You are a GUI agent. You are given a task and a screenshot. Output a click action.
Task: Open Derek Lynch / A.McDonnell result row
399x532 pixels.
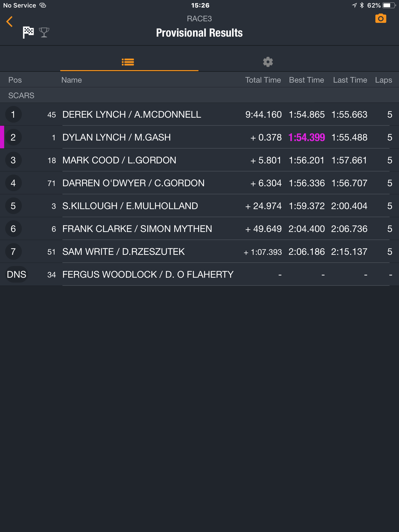[x=199, y=114]
